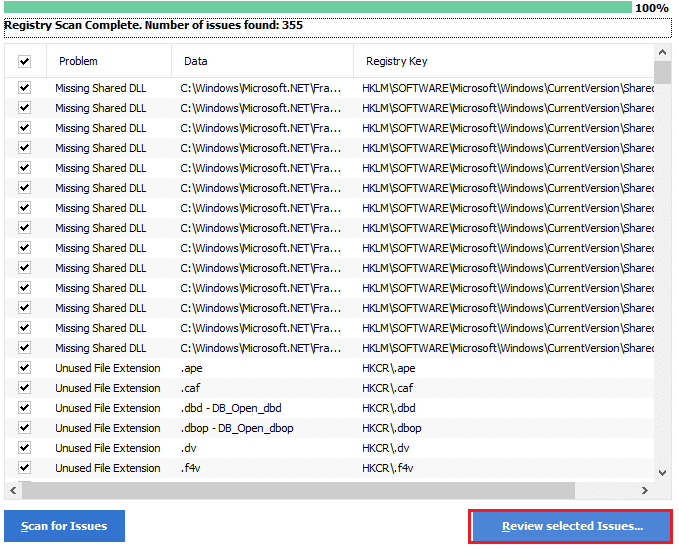
Task: Select the HKCR\.f4v registry key
Action: [x=388, y=468]
